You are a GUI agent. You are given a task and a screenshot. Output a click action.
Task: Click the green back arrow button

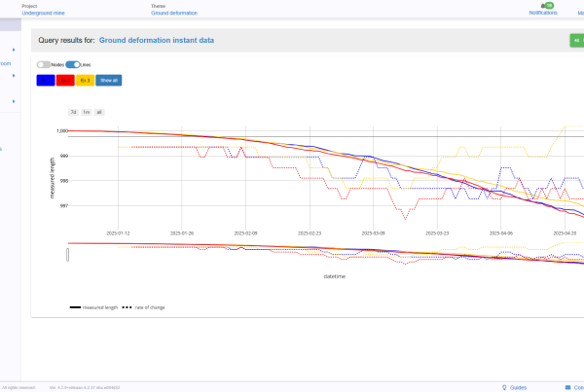(x=576, y=40)
